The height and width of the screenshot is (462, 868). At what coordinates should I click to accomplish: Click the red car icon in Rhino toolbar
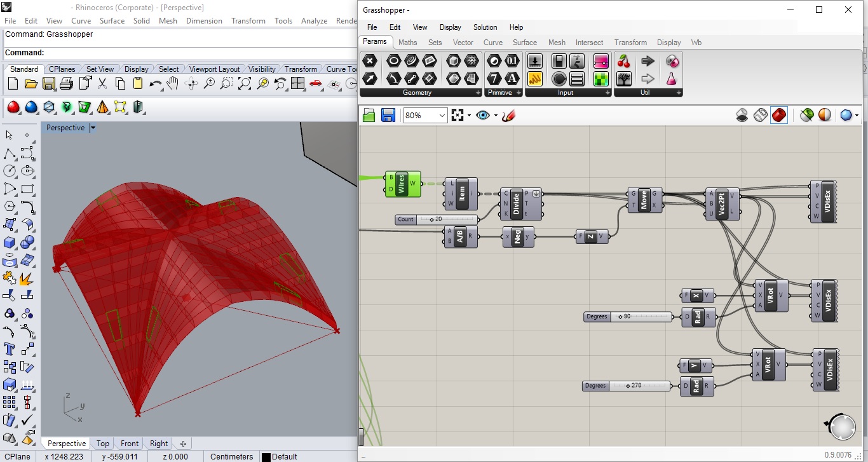click(315, 83)
